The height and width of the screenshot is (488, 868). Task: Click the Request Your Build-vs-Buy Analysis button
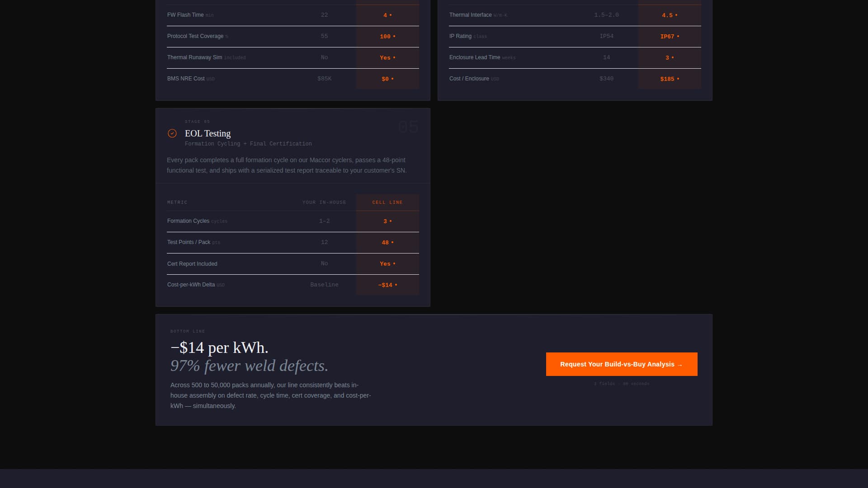622,364
